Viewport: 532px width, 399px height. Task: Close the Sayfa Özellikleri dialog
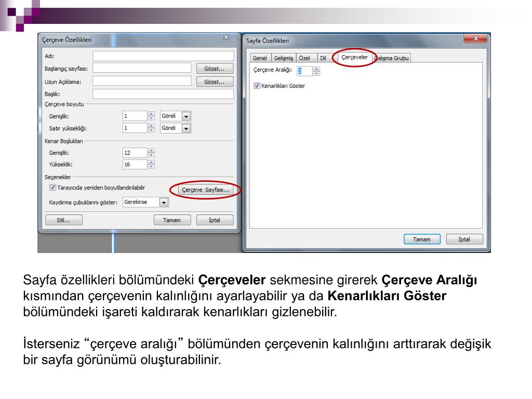[475, 38]
